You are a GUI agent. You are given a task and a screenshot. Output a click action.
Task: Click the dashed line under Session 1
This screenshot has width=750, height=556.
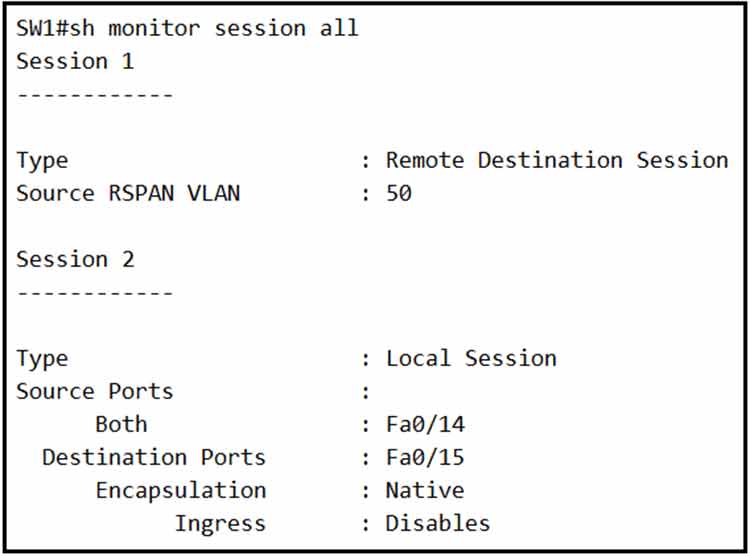coord(94,95)
